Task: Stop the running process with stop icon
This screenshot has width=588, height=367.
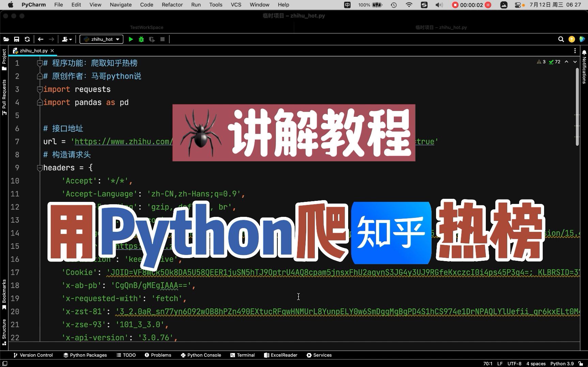Action: [162, 39]
